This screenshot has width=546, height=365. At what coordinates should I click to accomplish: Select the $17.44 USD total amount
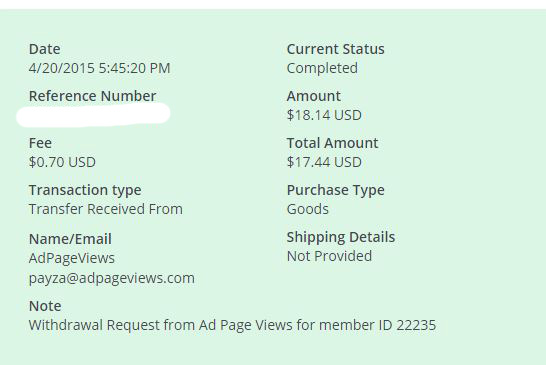click(324, 162)
